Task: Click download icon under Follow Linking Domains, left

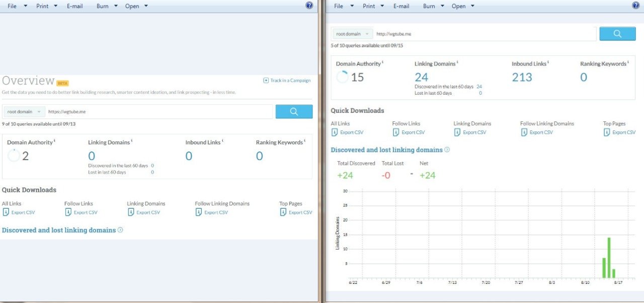Action: tap(199, 212)
